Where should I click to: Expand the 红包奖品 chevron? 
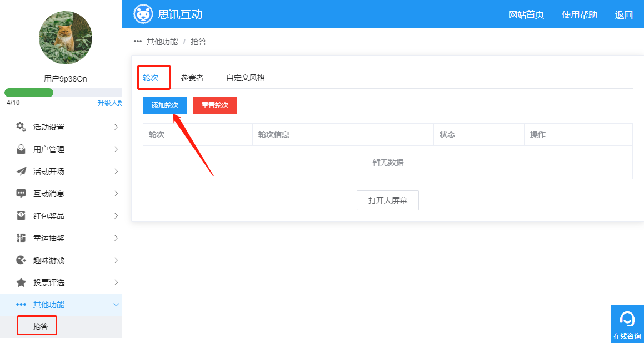click(116, 215)
